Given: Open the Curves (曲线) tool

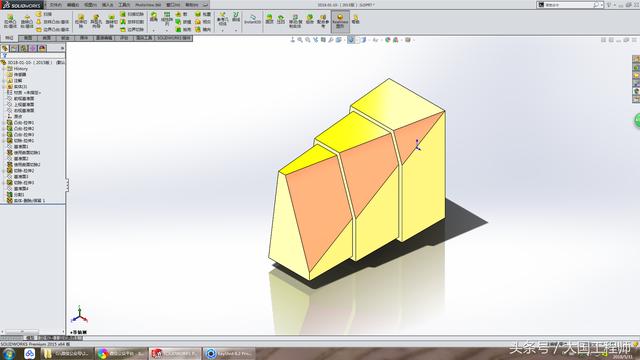Looking at the screenshot, I should tap(236, 17).
